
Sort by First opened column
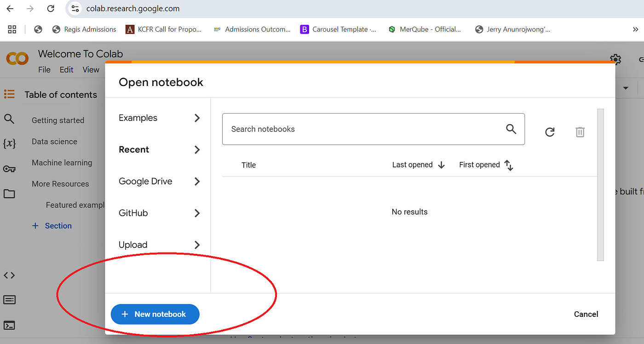486,165
